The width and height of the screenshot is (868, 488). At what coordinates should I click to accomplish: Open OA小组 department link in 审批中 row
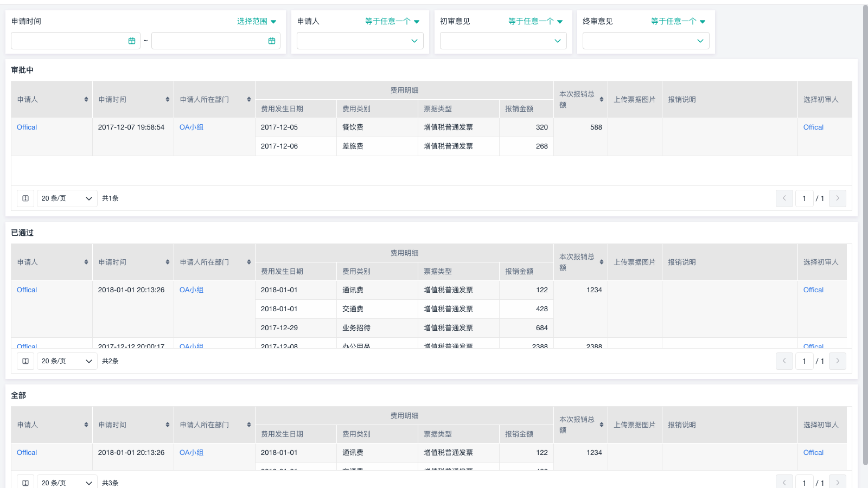point(192,127)
